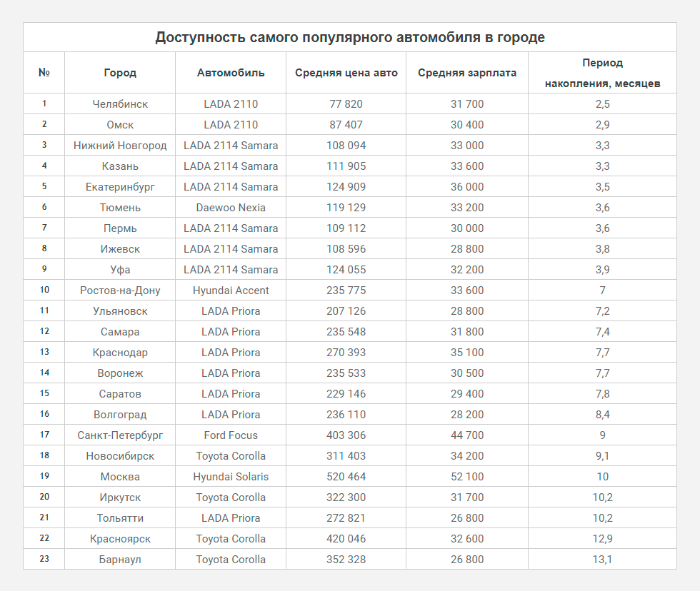Select the 'Самара' city cell

(x=120, y=332)
